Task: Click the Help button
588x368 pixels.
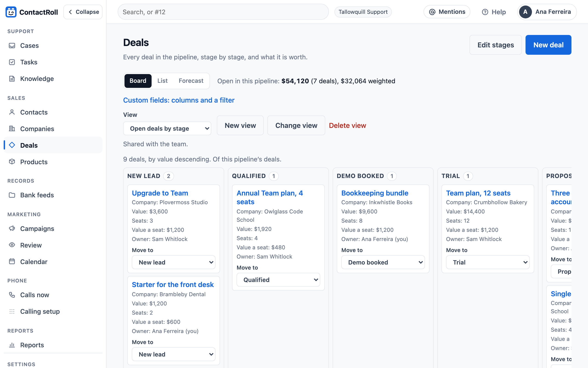Action: (494, 12)
